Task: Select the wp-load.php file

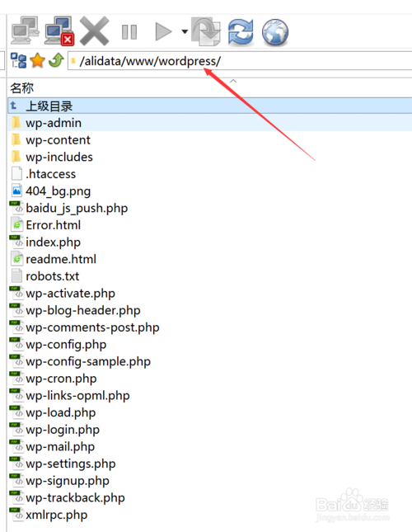Action: 61,412
